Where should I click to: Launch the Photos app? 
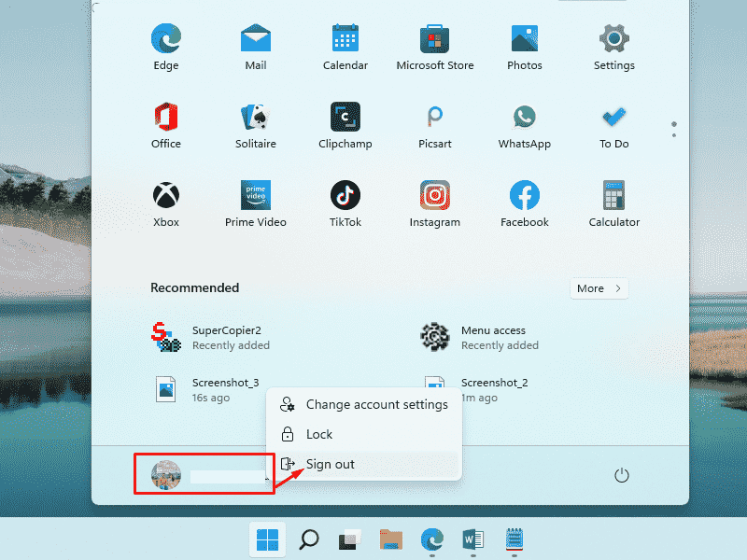click(x=524, y=42)
